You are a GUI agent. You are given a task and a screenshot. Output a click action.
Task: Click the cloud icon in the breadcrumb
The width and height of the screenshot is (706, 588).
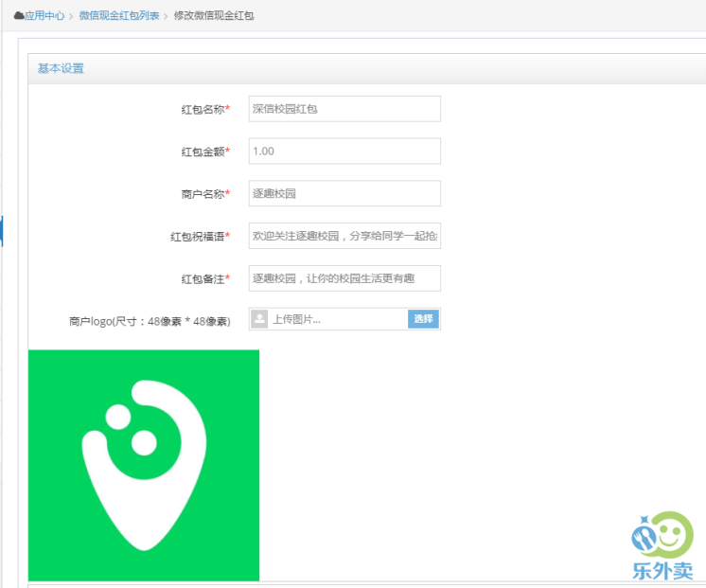click(19, 16)
